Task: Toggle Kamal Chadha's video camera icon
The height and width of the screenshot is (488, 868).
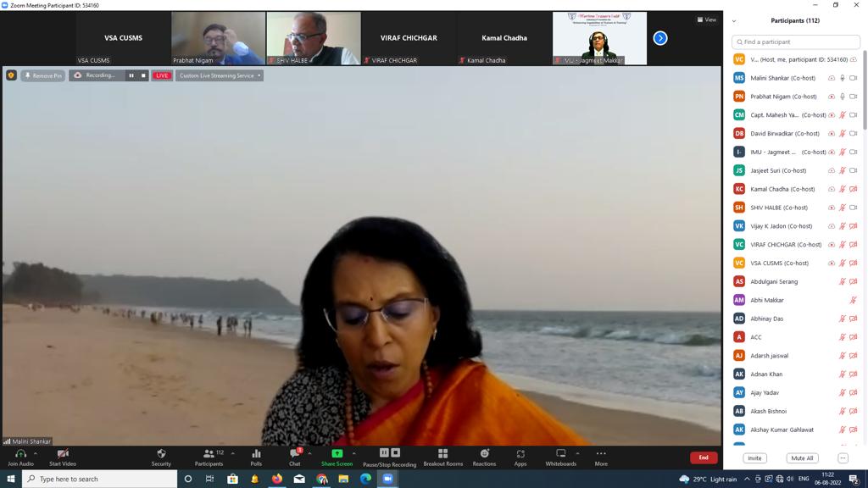Action: click(853, 189)
